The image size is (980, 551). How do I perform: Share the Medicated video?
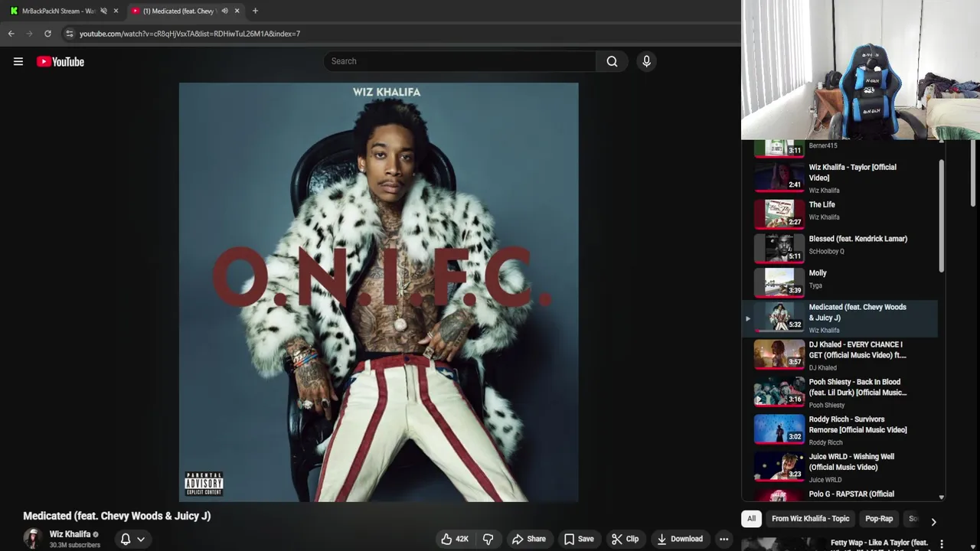(x=529, y=539)
